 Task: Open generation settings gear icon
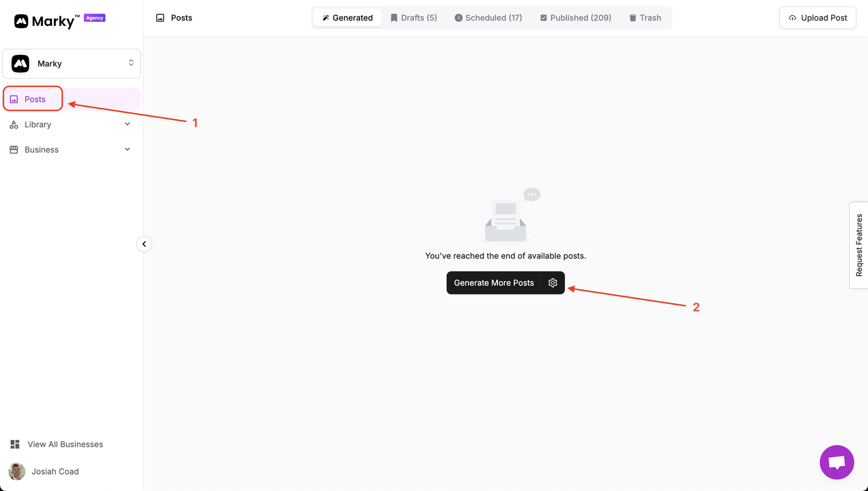pyautogui.click(x=552, y=283)
